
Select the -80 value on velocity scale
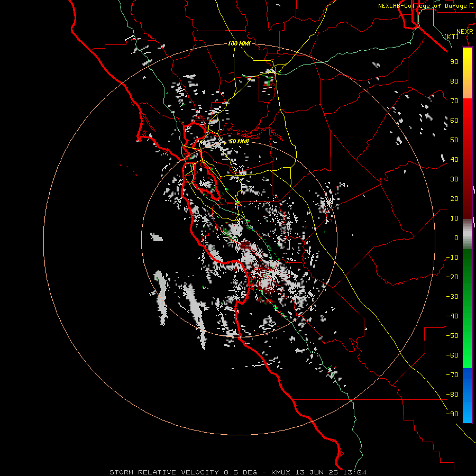[x=452, y=395]
